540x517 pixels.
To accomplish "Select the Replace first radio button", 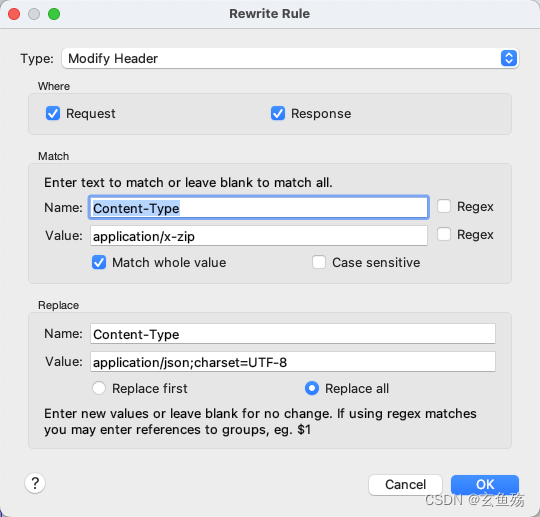I will point(99,389).
